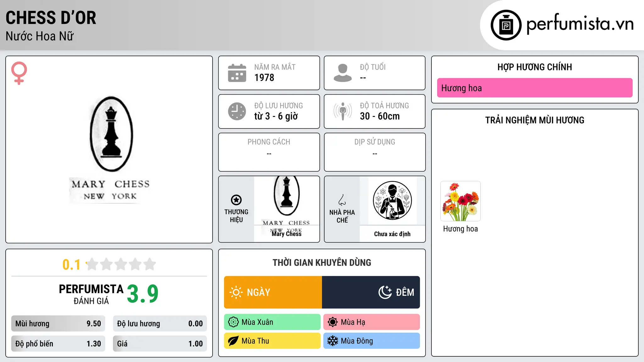Click the longevity value từ 3 - 6 giờ
This screenshot has height=362, width=644.
[276, 116]
